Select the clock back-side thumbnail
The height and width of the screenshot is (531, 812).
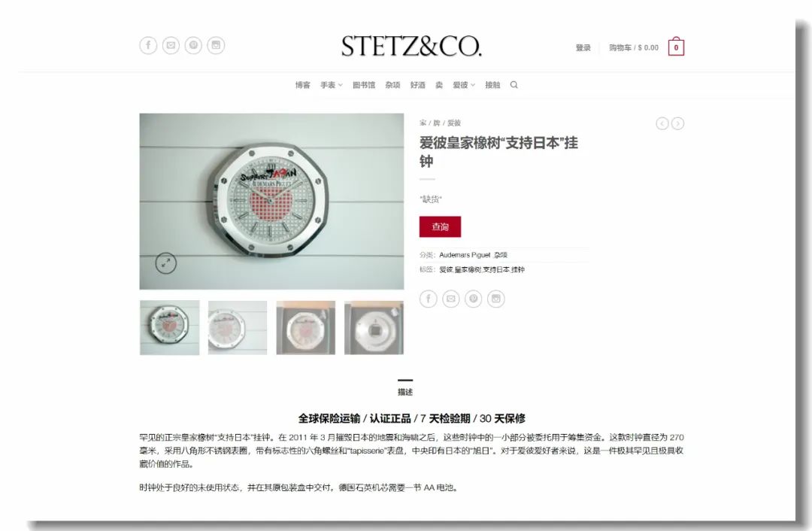click(x=374, y=327)
